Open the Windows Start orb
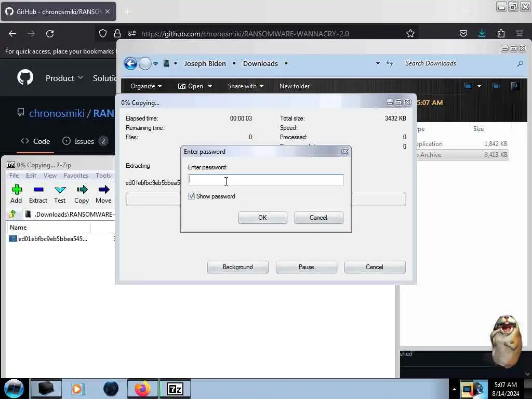The width and height of the screenshot is (532, 399). pyautogui.click(x=14, y=389)
